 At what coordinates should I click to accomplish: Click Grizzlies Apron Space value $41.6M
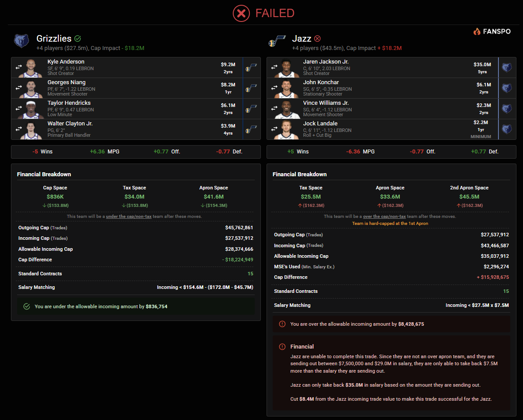click(x=214, y=197)
